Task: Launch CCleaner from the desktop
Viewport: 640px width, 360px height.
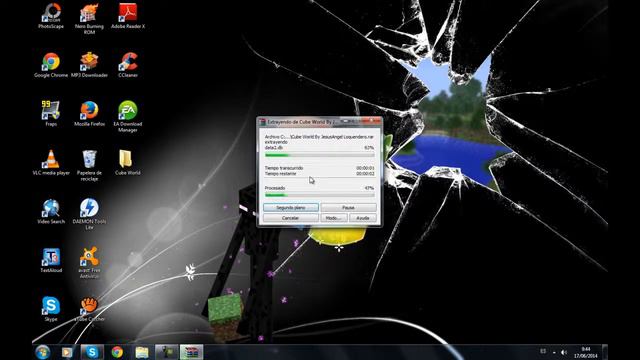Action: coord(128,64)
